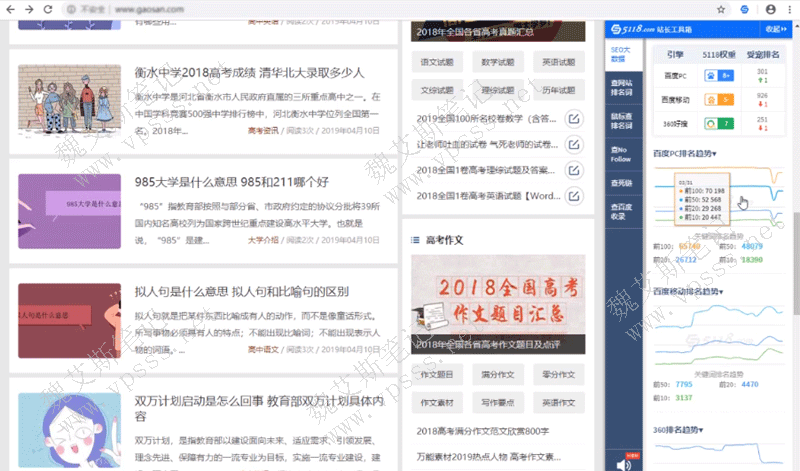Image resolution: width=800 pixels, height=471 pixels.
Task: Go back using the browser back arrow
Action: (10, 9)
